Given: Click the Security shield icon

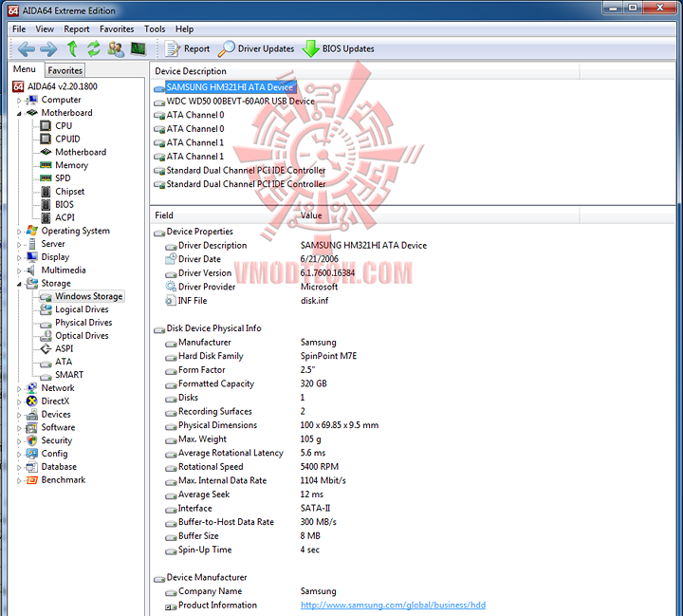Looking at the screenshot, I should point(32,440).
